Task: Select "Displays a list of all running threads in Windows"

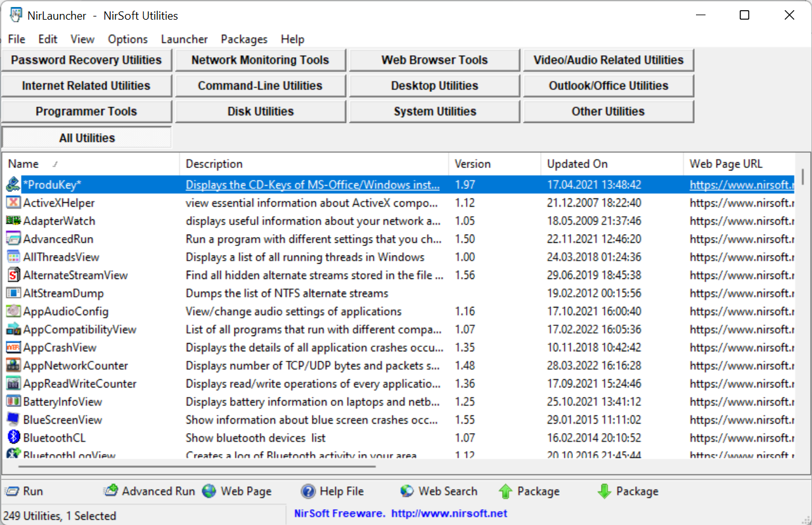Action: click(x=305, y=257)
